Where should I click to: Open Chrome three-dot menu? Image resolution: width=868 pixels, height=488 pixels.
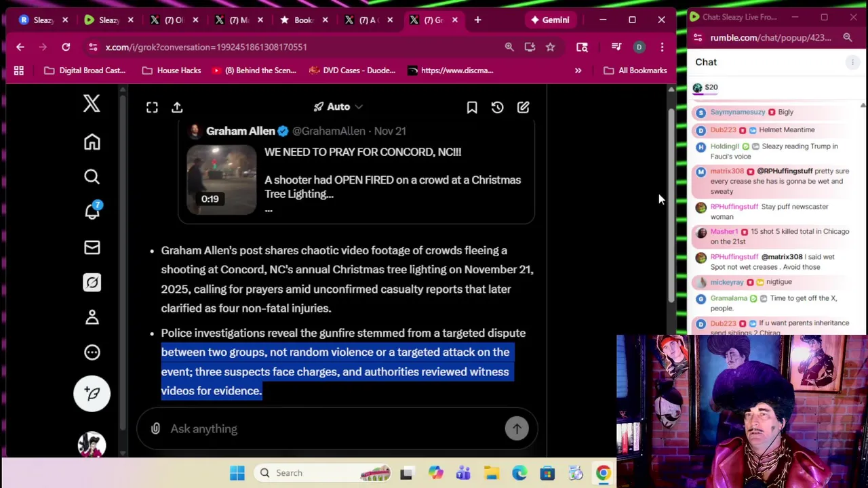click(x=662, y=47)
